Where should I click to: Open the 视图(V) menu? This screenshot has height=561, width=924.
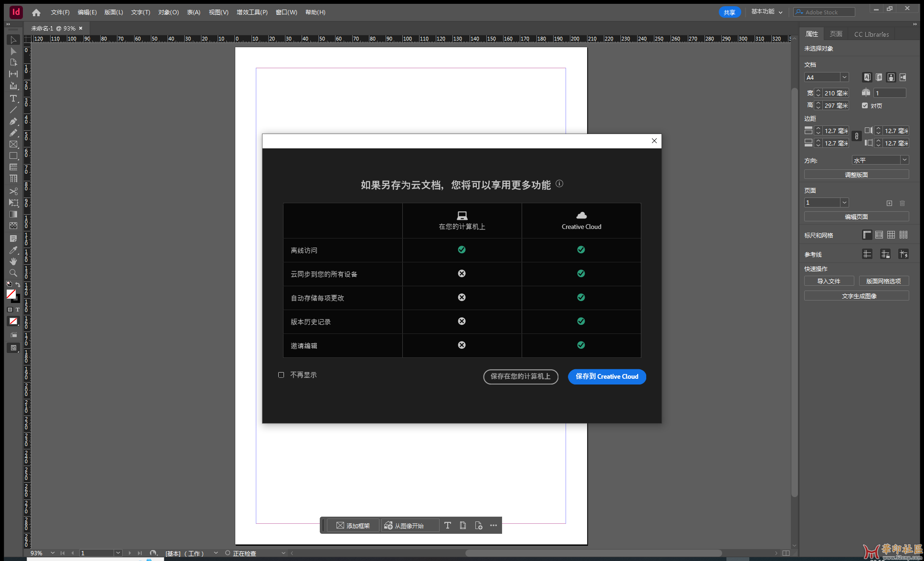pyautogui.click(x=219, y=12)
